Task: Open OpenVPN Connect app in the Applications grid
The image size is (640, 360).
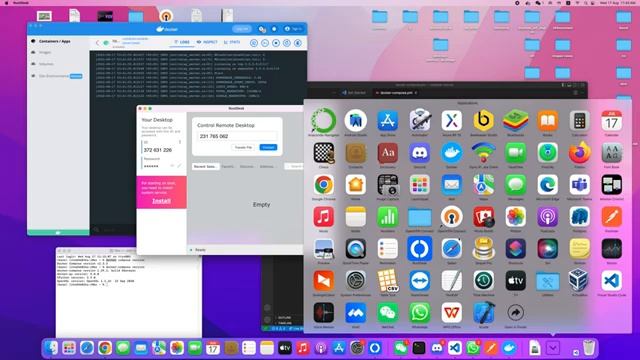Action: click(x=451, y=217)
